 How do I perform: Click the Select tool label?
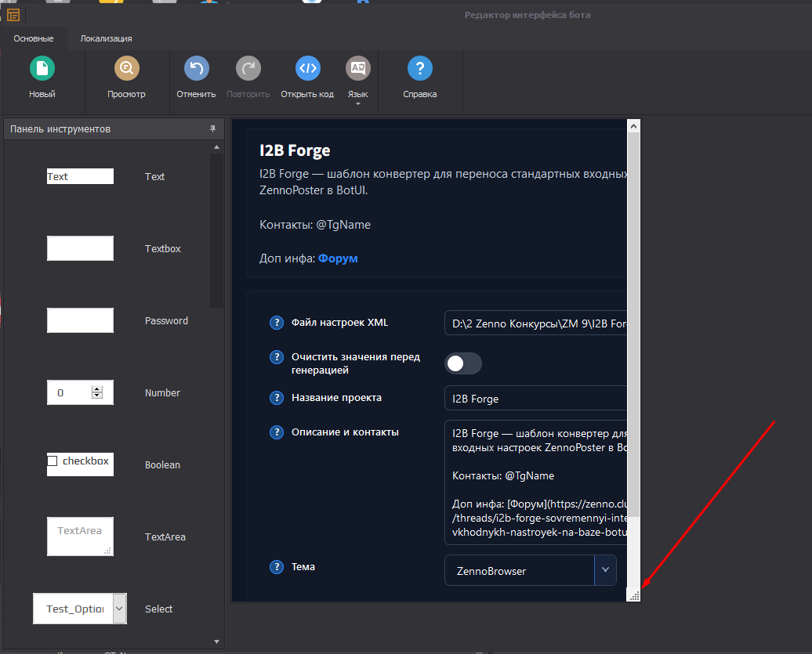point(158,609)
